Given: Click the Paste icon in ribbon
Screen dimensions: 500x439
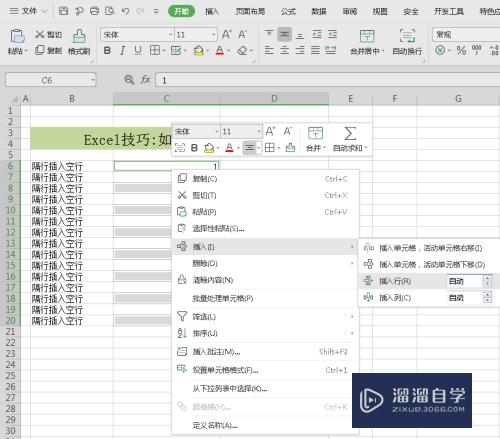Looking at the screenshot, I should (17, 36).
